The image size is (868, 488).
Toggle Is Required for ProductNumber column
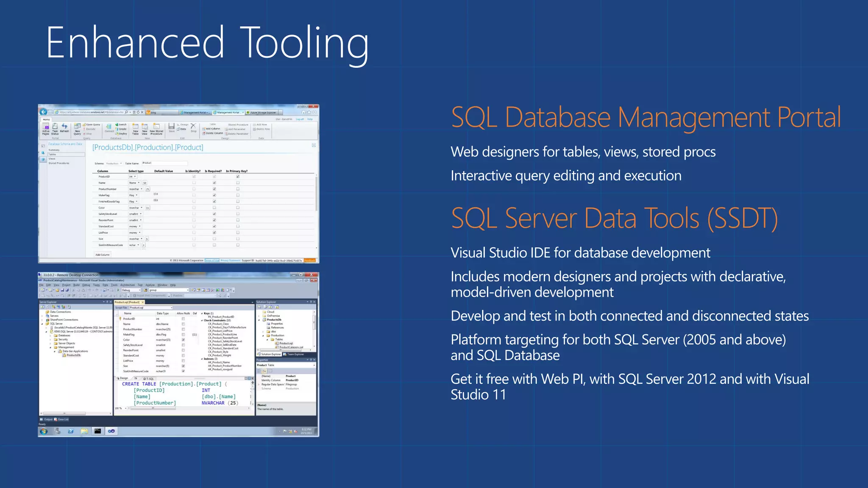coord(214,189)
